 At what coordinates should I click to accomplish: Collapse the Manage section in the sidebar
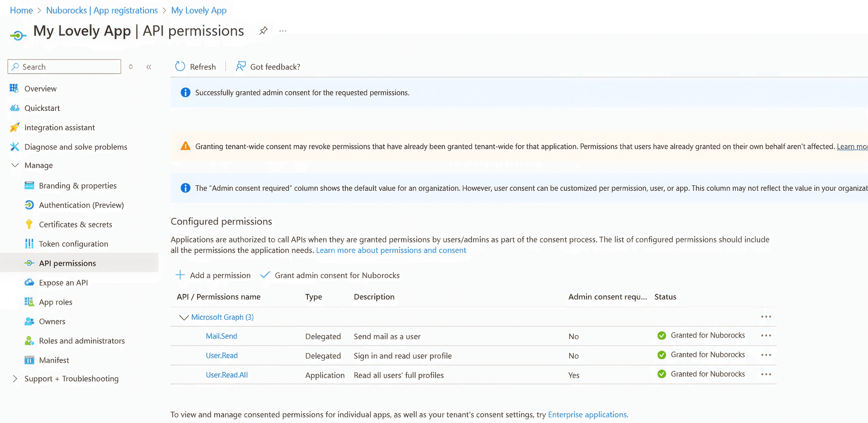[x=15, y=165]
